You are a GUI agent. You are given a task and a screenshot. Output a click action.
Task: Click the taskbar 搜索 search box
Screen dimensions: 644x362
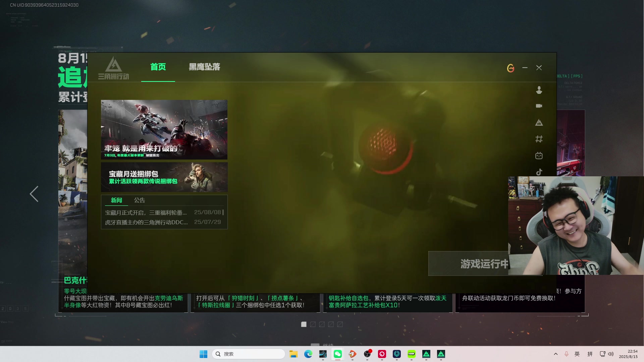[x=249, y=354]
